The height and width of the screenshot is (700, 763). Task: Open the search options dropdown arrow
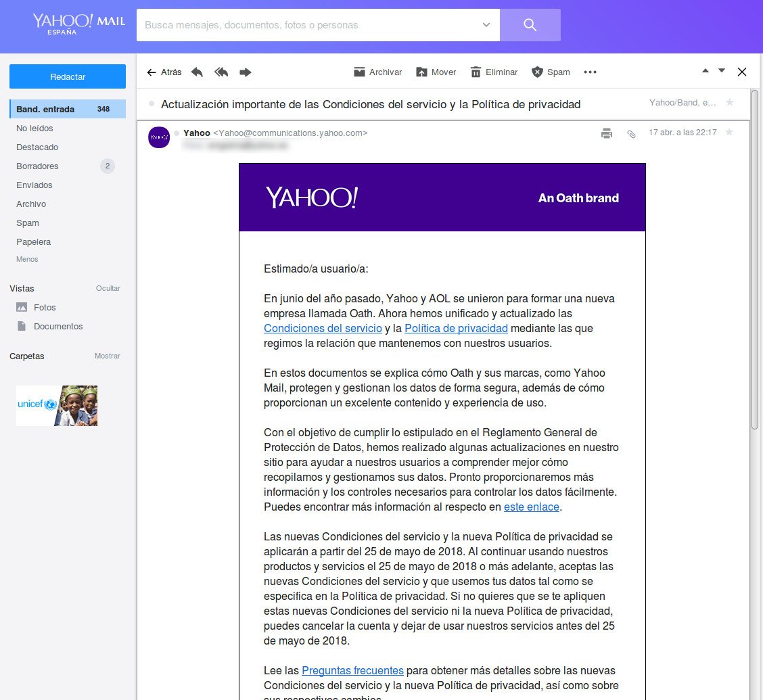tap(486, 25)
